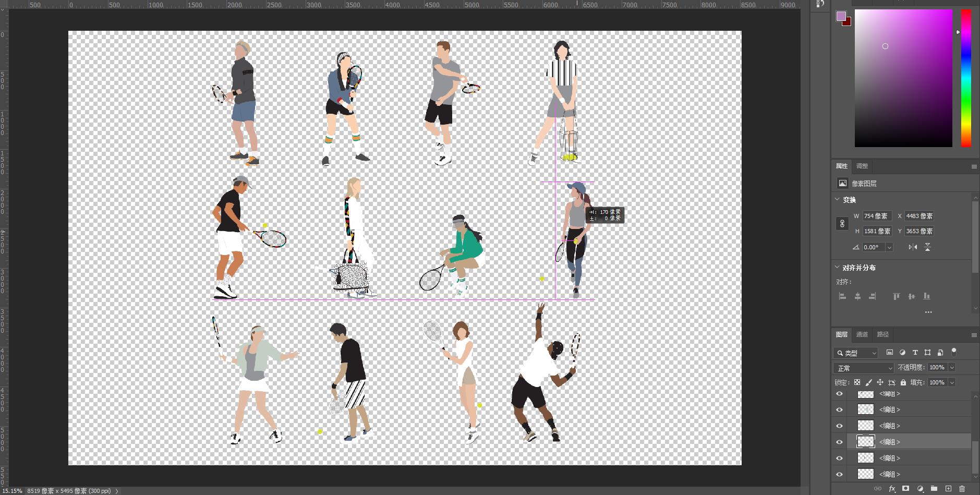The height and width of the screenshot is (495, 980).
Task: Filter layers by type (T) layers icon
Action: (x=915, y=353)
